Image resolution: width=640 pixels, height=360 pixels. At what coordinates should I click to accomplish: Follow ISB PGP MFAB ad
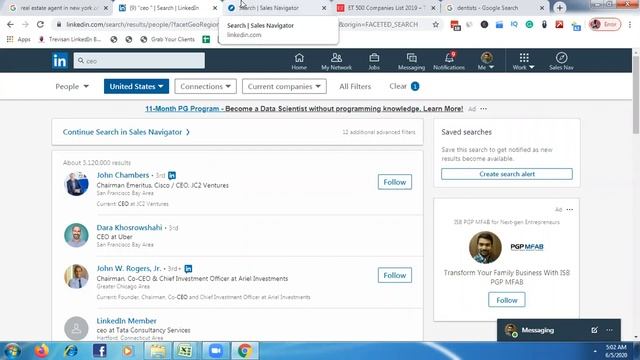pyautogui.click(x=507, y=300)
